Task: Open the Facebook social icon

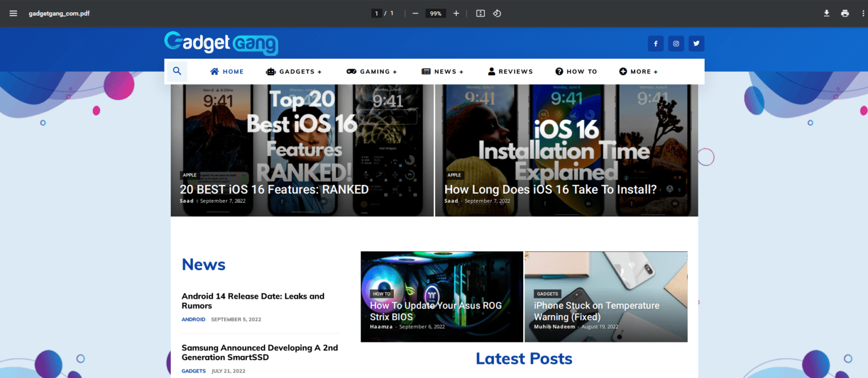Action: pyautogui.click(x=656, y=44)
